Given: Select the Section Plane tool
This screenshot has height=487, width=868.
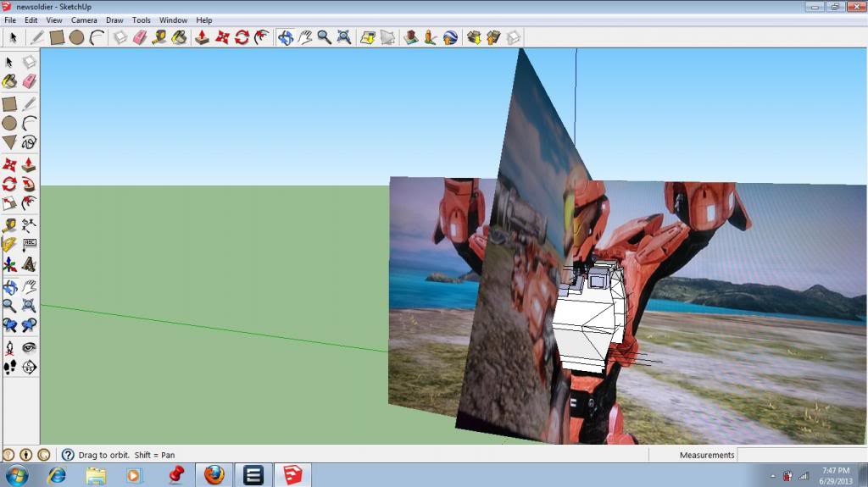Looking at the screenshot, I should (30, 367).
